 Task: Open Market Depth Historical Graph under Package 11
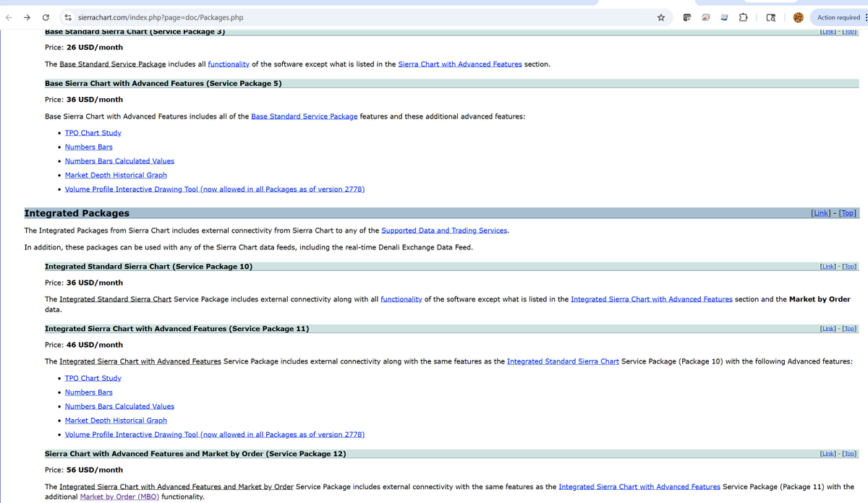116,421
